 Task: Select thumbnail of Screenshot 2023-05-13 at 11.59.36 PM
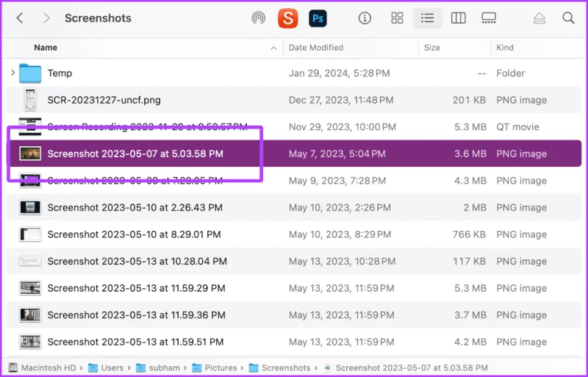[x=30, y=315]
